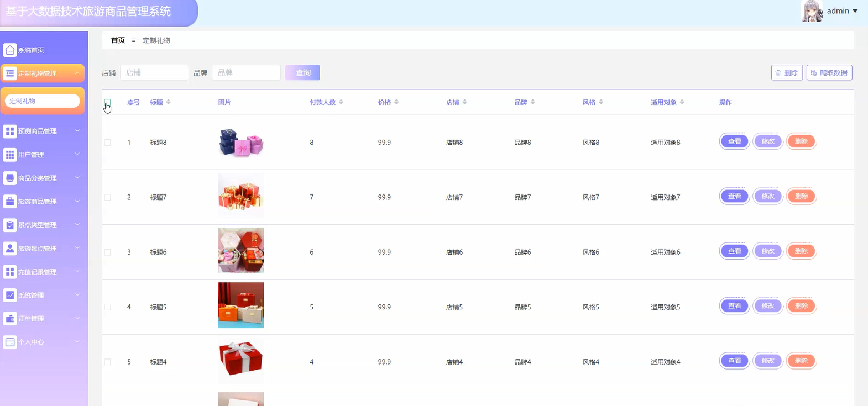This screenshot has width=868, height=406.
Task: Open 用户管理 menu label
Action: click(x=31, y=155)
